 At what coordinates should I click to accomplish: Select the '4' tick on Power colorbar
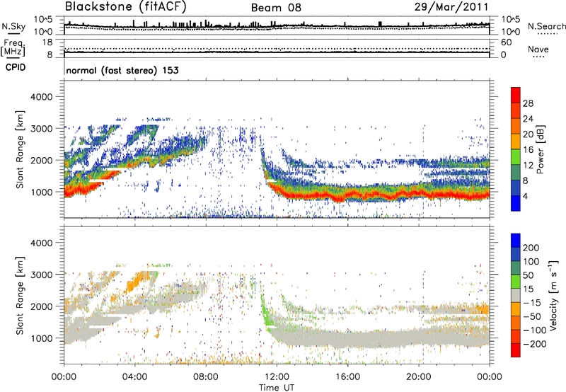tap(525, 196)
